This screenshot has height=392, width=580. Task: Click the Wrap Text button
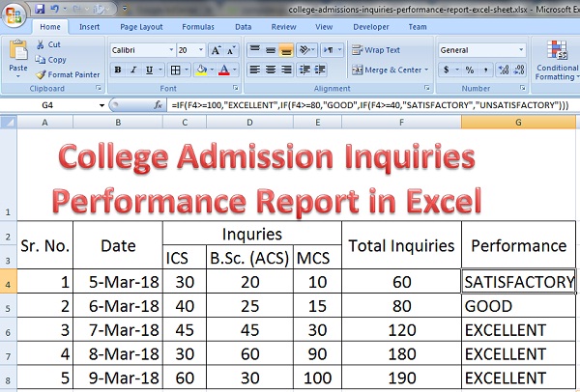[376, 50]
